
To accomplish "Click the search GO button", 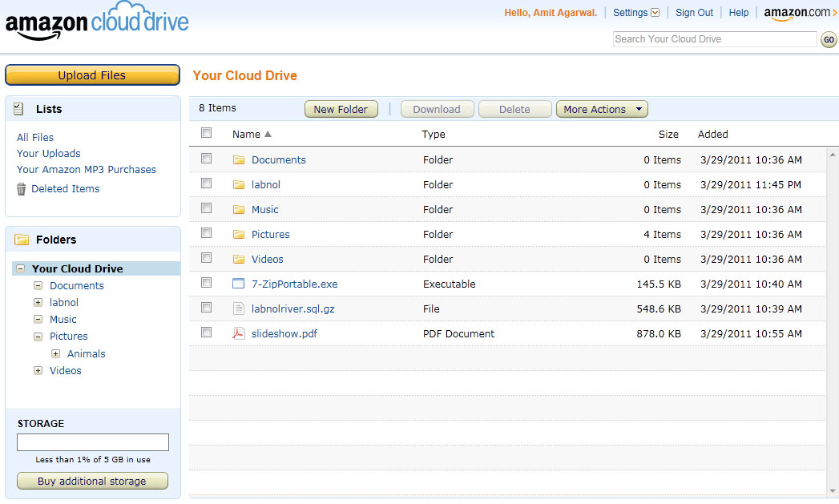I will pyautogui.click(x=829, y=39).
